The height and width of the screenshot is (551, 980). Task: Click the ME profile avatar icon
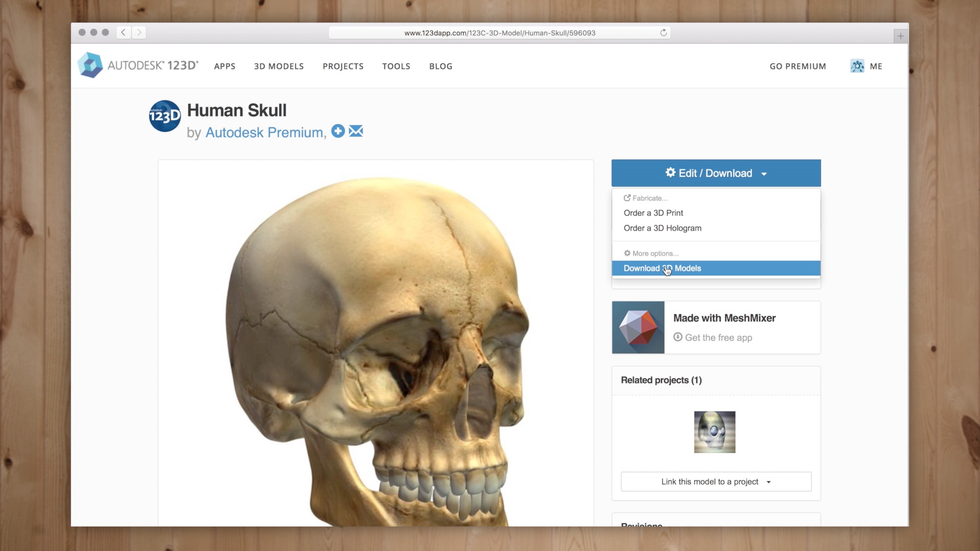click(x=857, y=66)
